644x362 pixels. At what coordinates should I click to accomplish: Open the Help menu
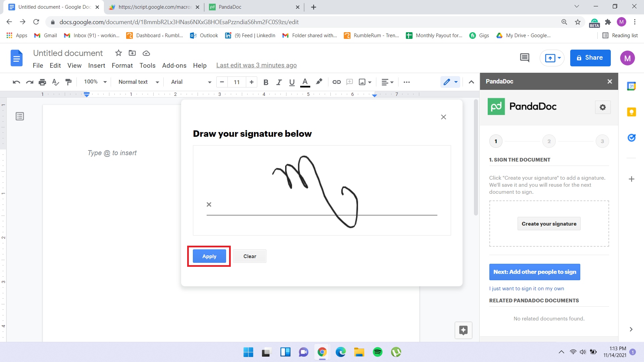(x=200, y=65)
